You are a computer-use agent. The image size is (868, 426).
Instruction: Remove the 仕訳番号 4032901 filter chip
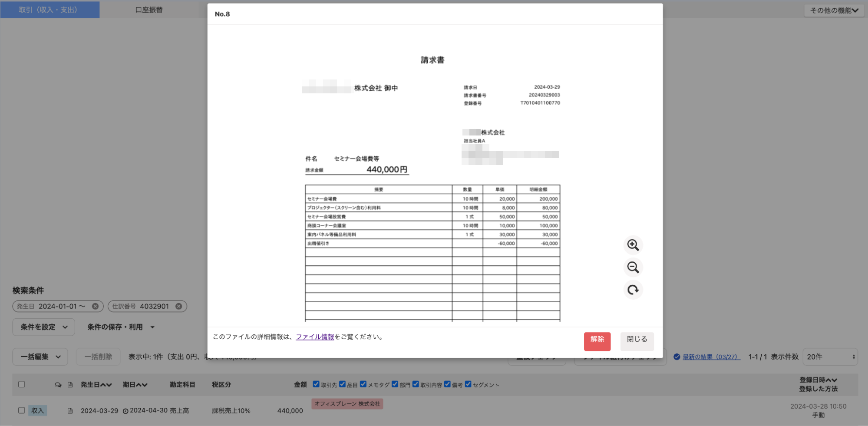(178, 306)
